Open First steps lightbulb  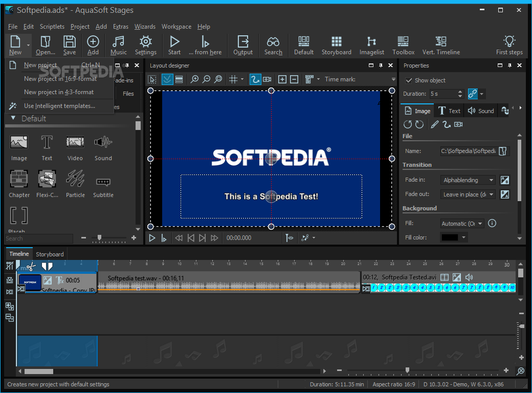coord(509,46)
